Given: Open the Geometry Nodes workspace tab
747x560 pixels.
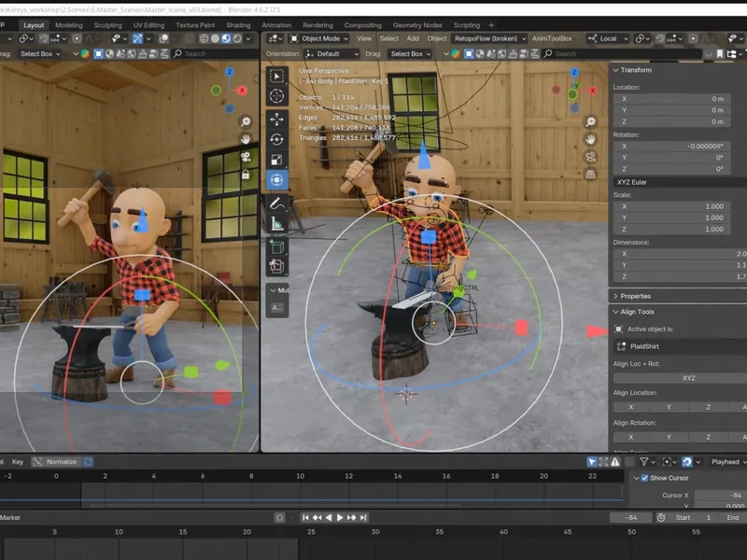Looking at the screenshot, I should [x=417, y=25].
